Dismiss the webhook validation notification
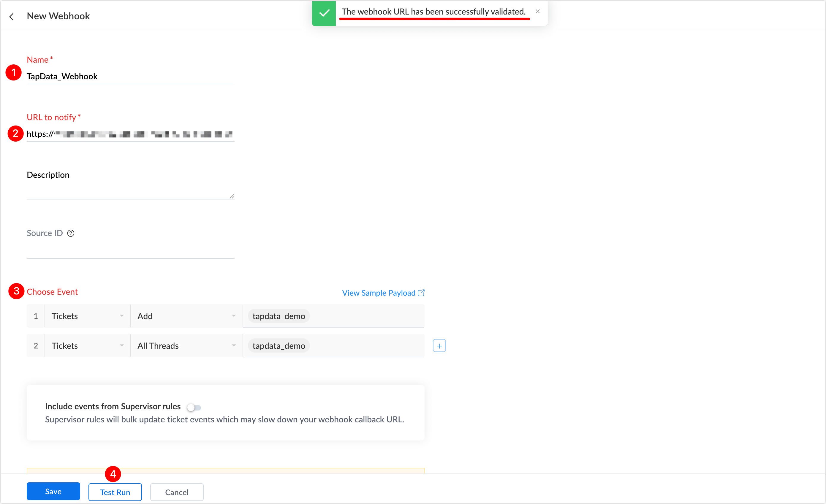The width and height of the screenshot is (826, 504). tap(538, 11)
